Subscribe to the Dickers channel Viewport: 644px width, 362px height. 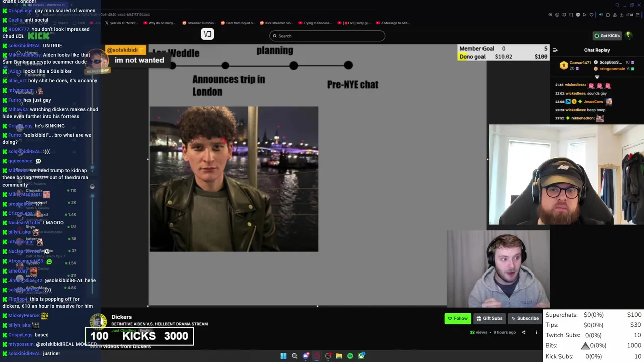pos(525,318)
